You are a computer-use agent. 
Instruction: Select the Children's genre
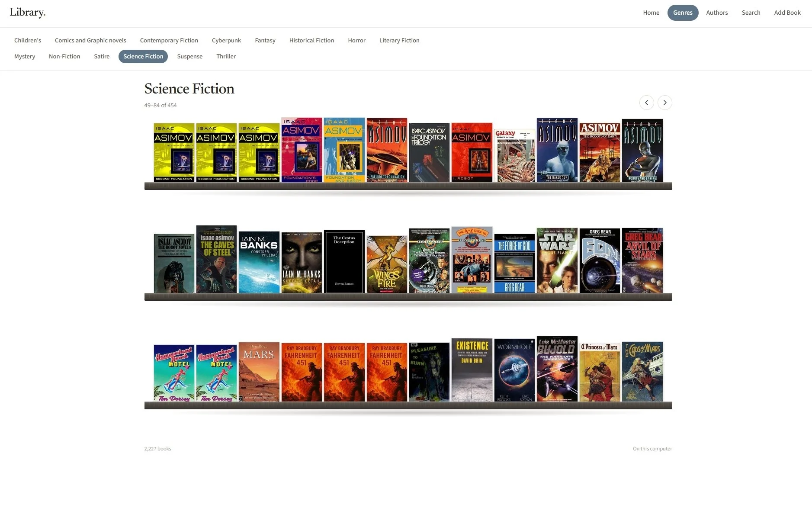tap(28, 40)
